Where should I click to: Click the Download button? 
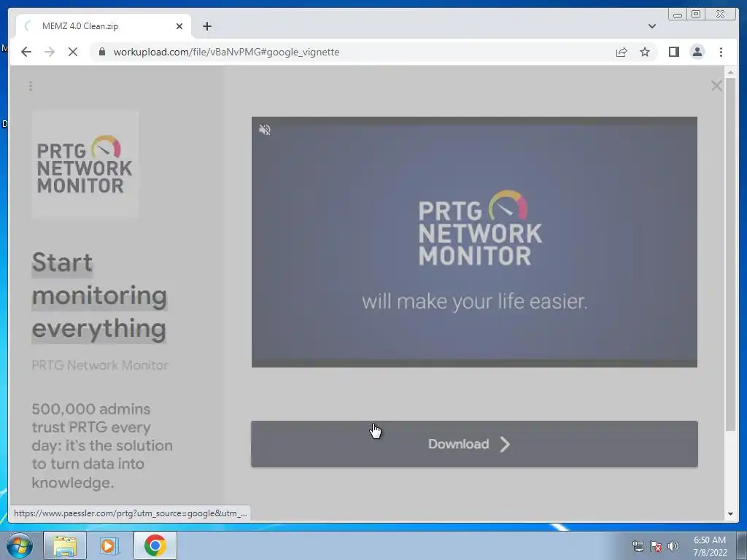(x=474, y=444)
